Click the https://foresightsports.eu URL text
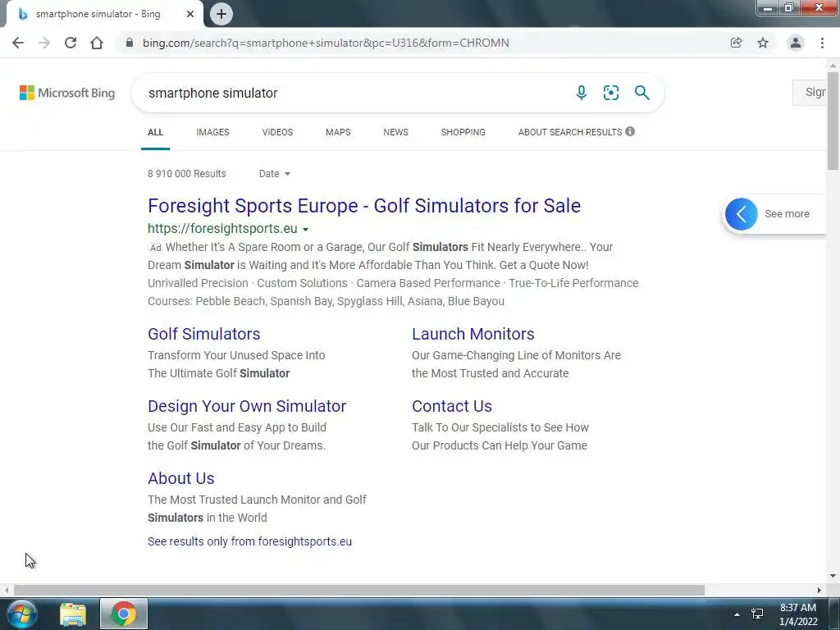Viewport: 840px width, 630px height. tap(222, 229)
